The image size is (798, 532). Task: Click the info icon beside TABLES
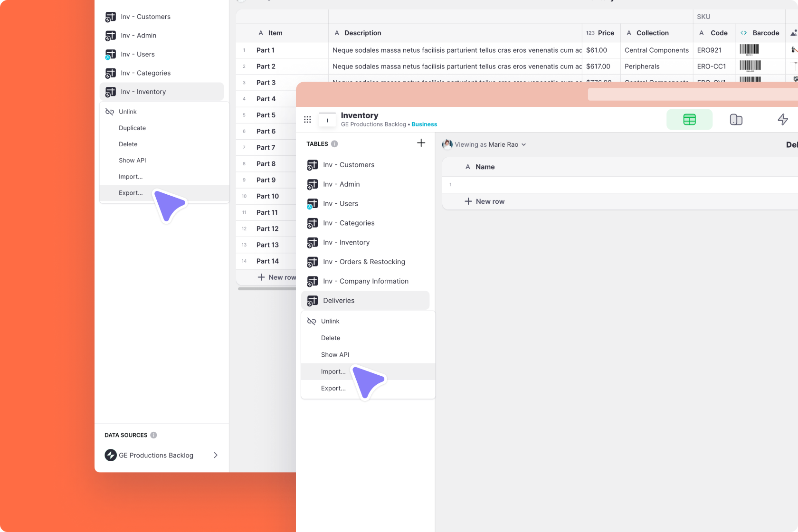[335, 144]
